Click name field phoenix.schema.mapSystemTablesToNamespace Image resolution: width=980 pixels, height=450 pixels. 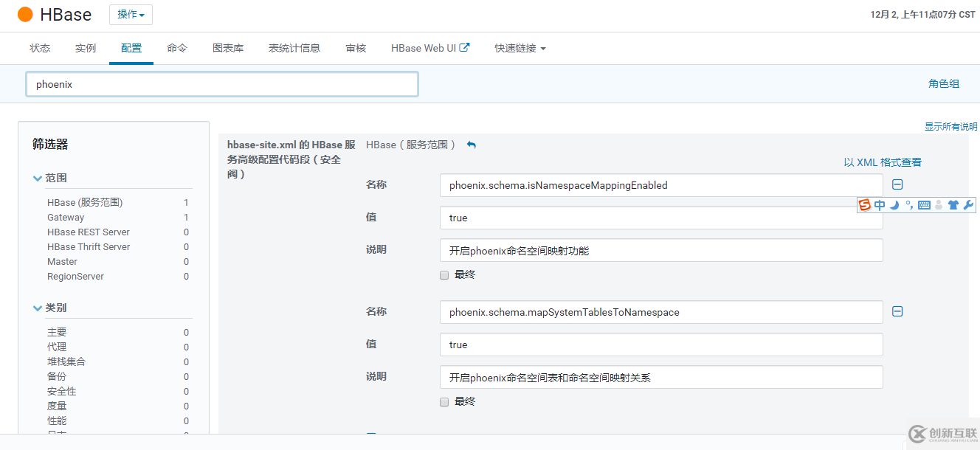pos(661,312)
